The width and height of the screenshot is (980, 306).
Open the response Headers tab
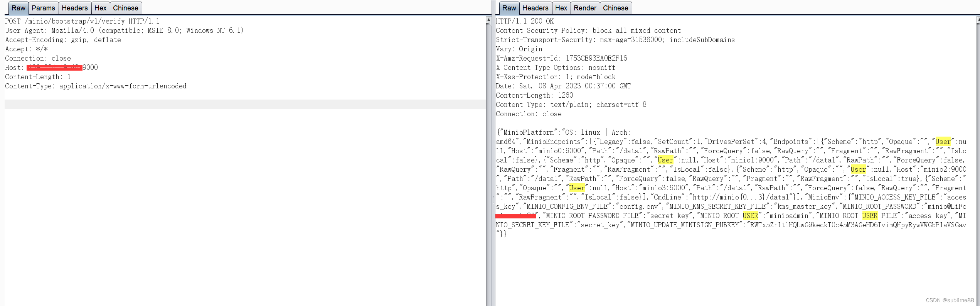coord(535,8)
